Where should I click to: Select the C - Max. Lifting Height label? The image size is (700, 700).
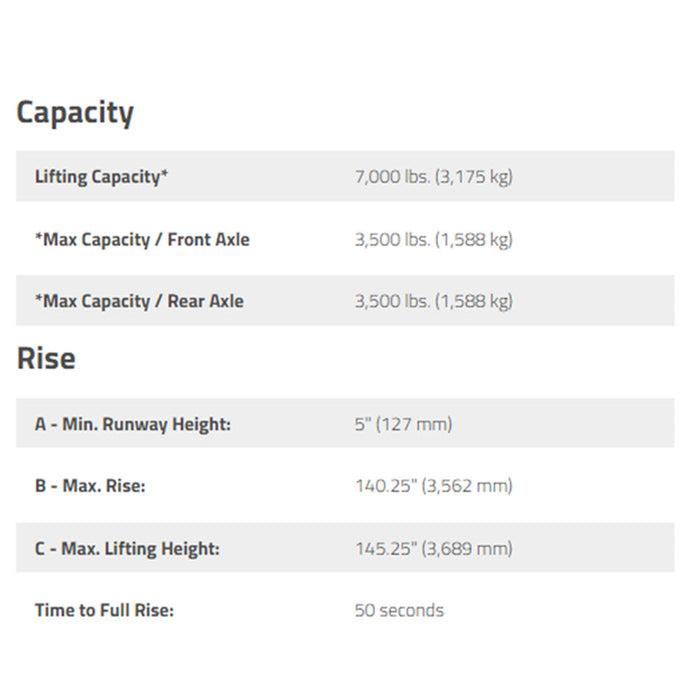click(127, 548)
